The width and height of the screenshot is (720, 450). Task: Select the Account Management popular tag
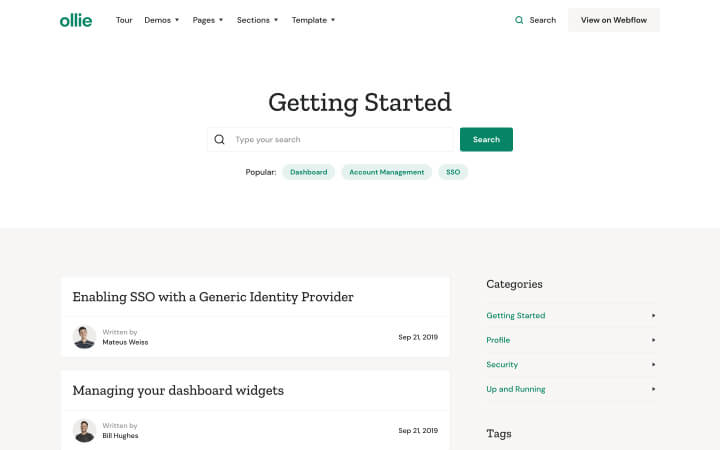(387, 172)
